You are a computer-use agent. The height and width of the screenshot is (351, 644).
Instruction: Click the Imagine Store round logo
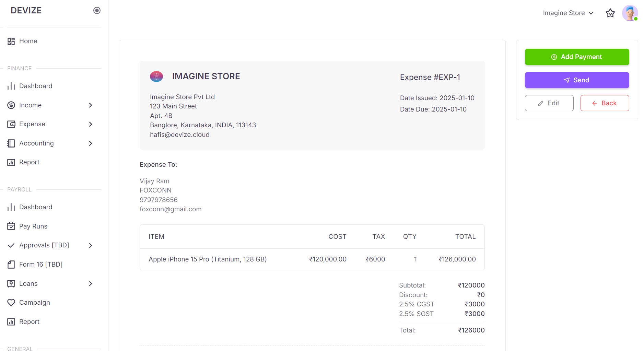(156, 77)
